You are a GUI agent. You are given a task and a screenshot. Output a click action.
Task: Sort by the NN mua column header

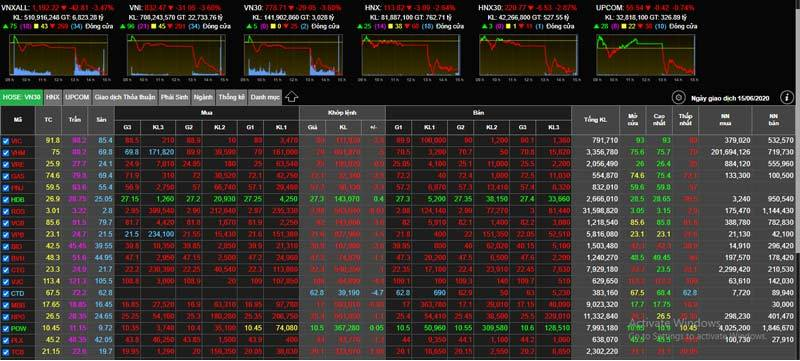click(724, 120)
